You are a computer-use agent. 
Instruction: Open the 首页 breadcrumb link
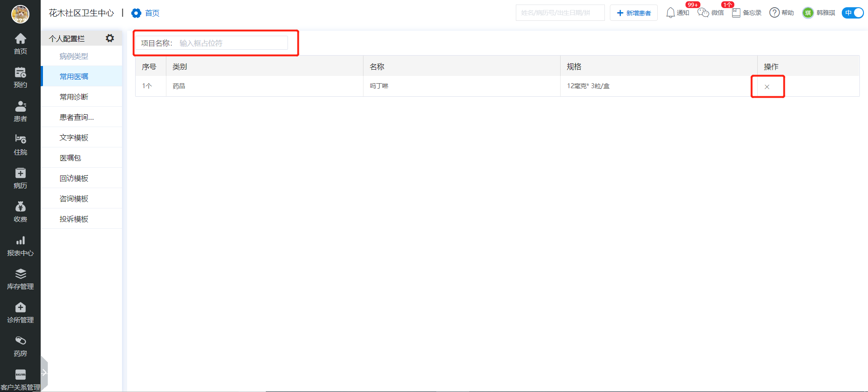point(152,13)
